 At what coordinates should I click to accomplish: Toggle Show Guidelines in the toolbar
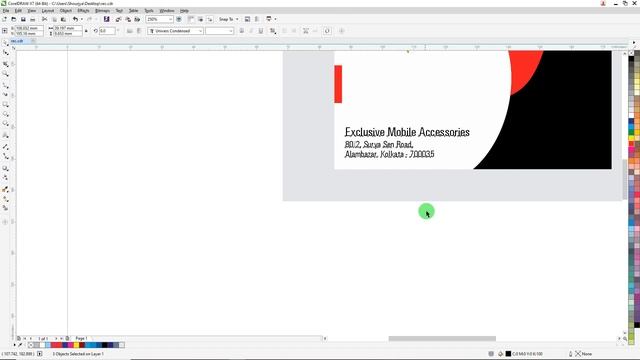(x=210, y=19)
